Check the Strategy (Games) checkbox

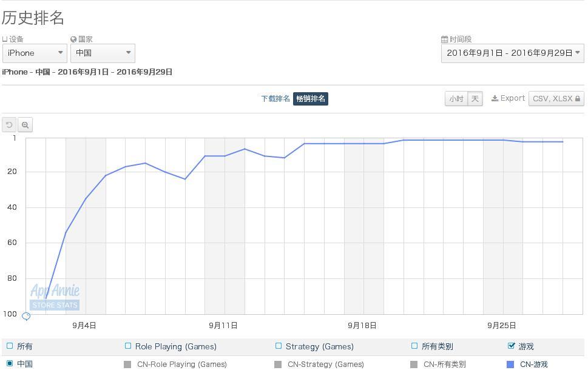279,346
